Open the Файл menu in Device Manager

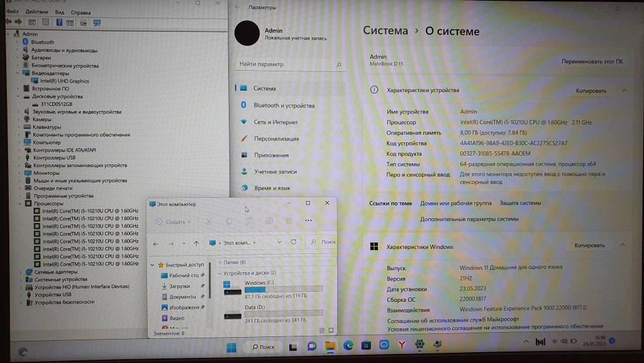point(12,12)
